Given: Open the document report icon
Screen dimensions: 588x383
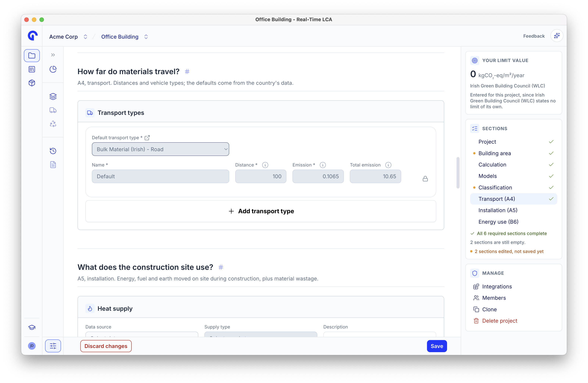Looking at the screenshot, I should pos(53,165).
